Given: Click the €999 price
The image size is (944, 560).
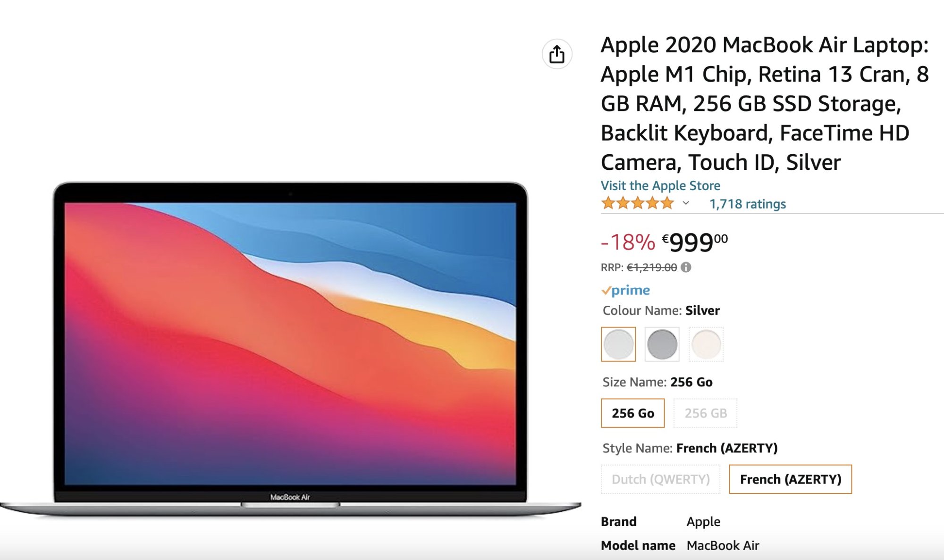Looking at the screenshot, I should [x=695, y=242].
